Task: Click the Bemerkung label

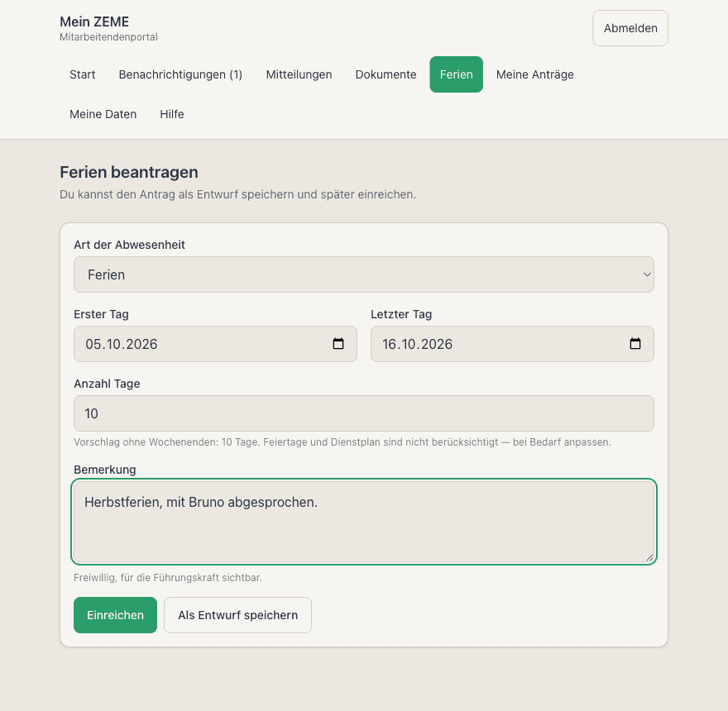Action: pos(105,470)
